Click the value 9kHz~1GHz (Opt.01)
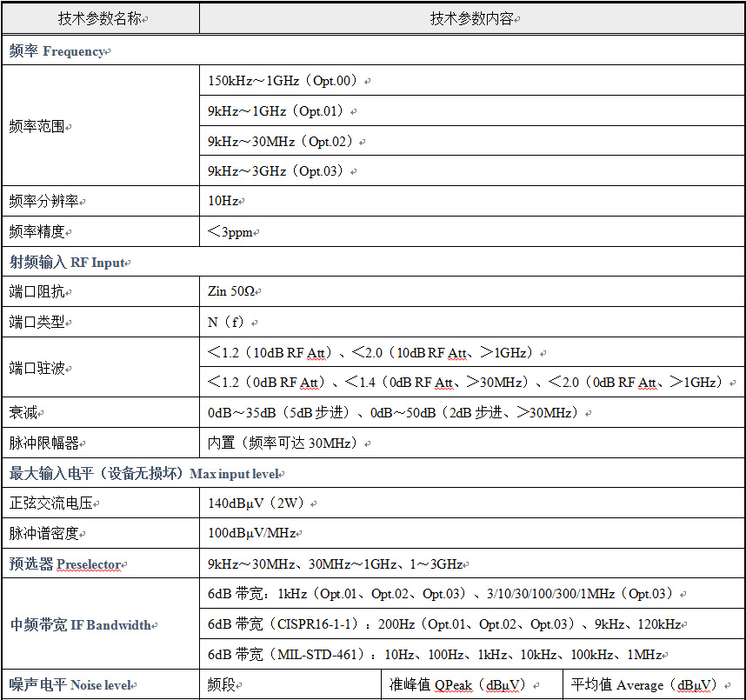746x700 pixels. [x=278, y=111]
